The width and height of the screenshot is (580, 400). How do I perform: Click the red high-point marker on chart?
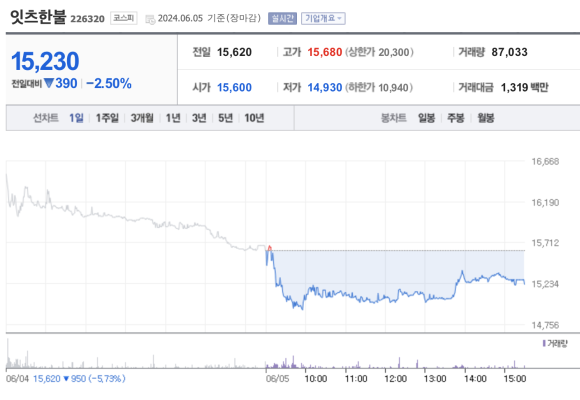coord(269,248)
